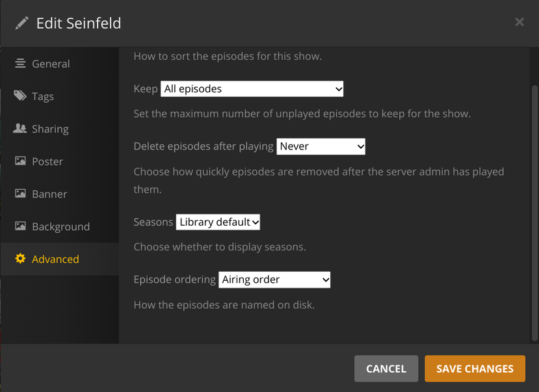539x392 pixels.
Task: Click the pencil edit icon in header
Action: pyautogui.click(x=22, y=23)
